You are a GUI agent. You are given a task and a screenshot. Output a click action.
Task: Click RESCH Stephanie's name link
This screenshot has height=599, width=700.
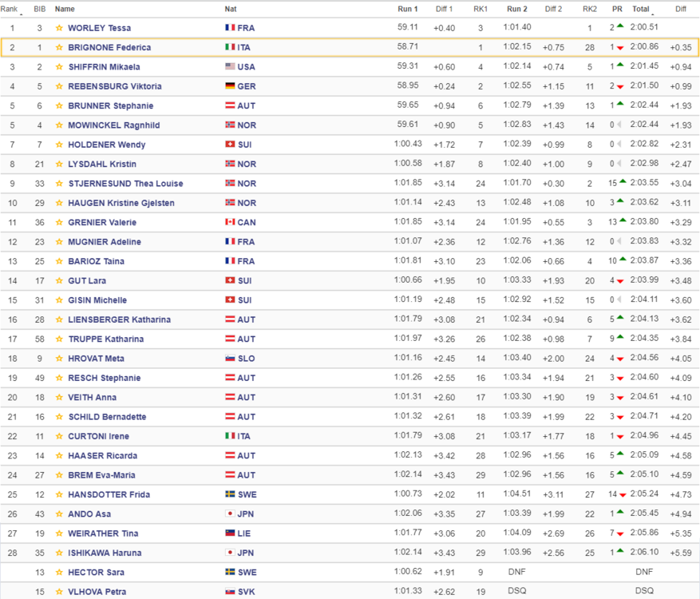(104, 378)
